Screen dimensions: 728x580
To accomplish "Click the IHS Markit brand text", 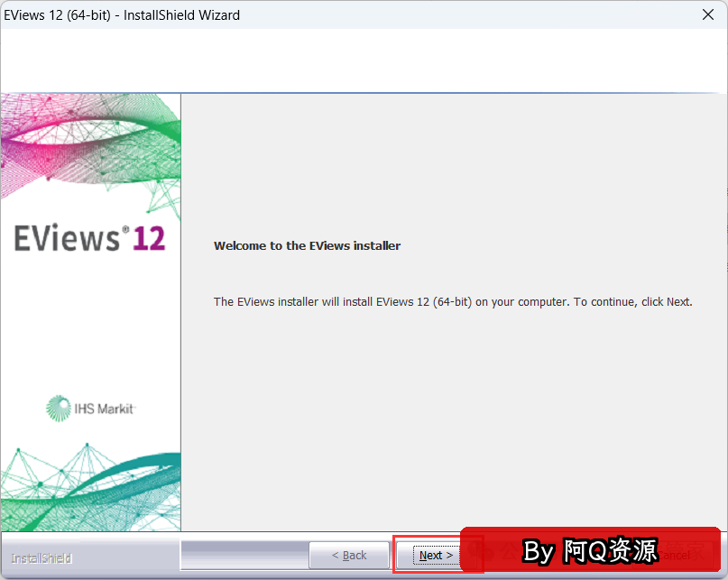I will (x=104, y=410).
